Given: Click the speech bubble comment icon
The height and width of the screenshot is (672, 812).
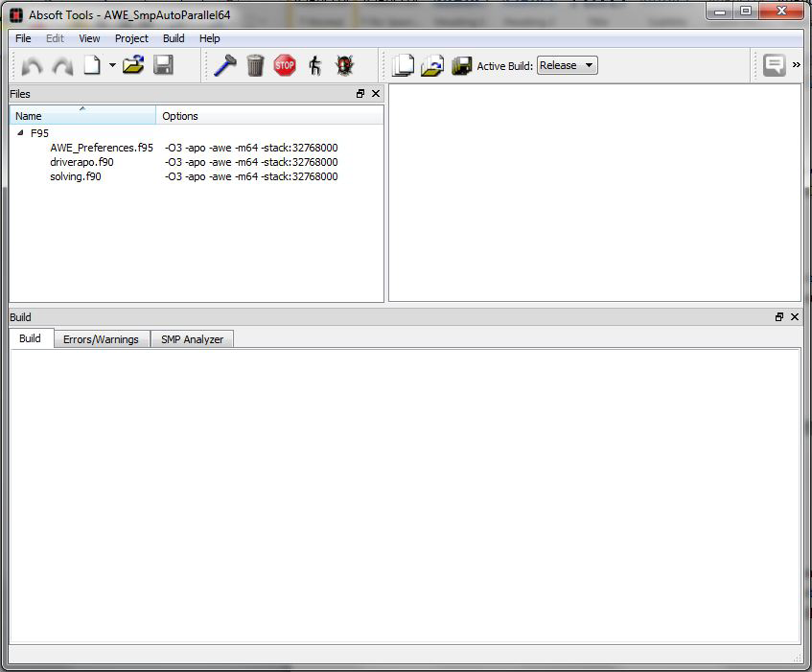Looking at the screenshot, I should click(x=775, y=65).
